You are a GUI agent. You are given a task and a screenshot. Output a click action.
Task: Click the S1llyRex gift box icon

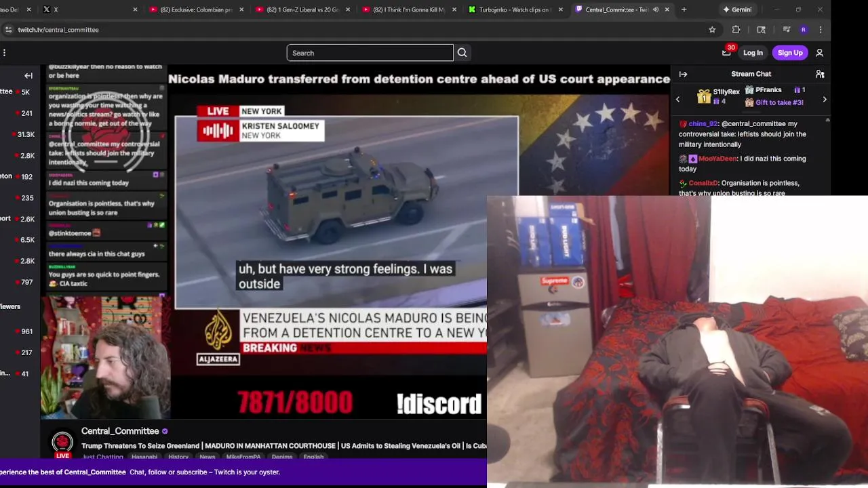(703, 97)
